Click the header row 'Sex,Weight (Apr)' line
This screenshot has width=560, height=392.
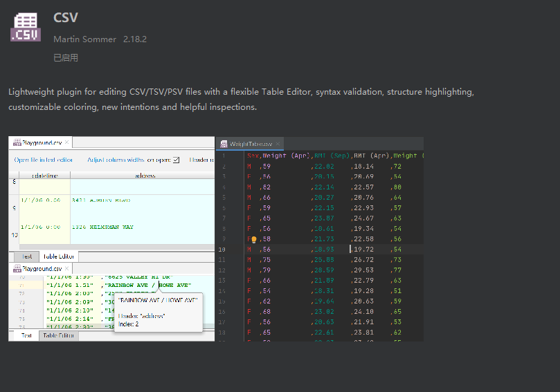pos(335,156)
